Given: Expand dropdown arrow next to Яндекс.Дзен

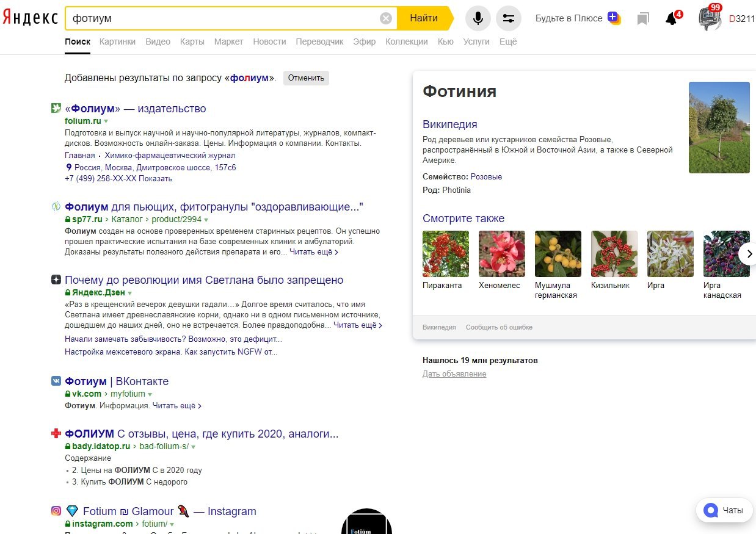Looking at the screenshot, I should (x=130, y=293).
